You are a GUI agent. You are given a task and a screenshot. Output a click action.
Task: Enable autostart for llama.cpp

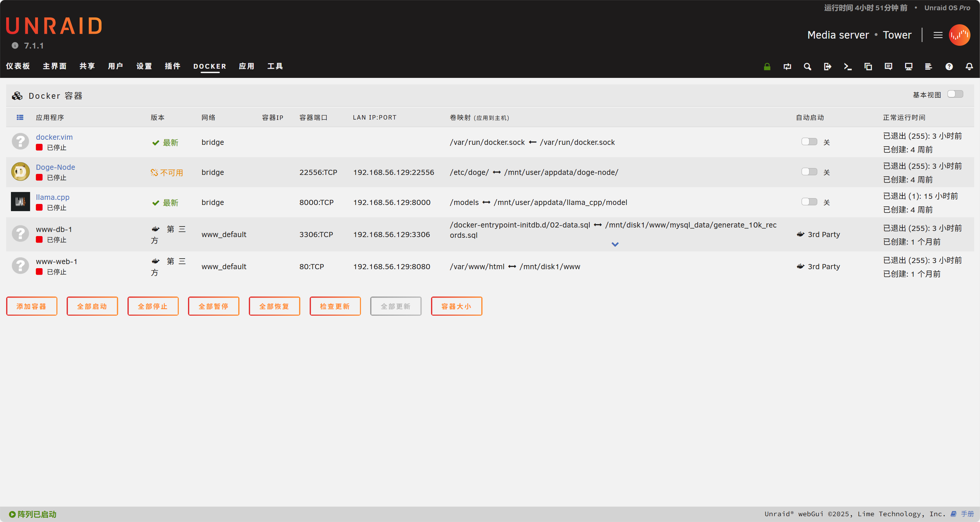click(809, 202)
